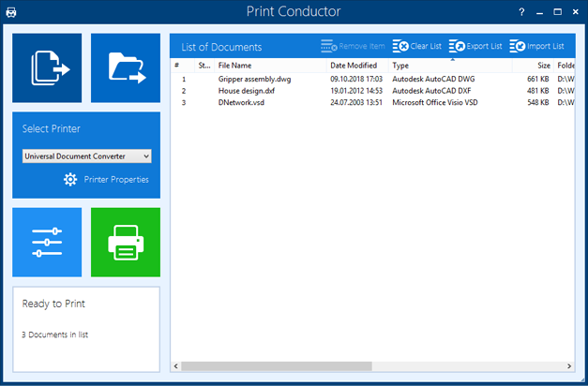Click Autodesk AutoCAD DWG type cell
The image size is (588, 386).
(433, 79)
